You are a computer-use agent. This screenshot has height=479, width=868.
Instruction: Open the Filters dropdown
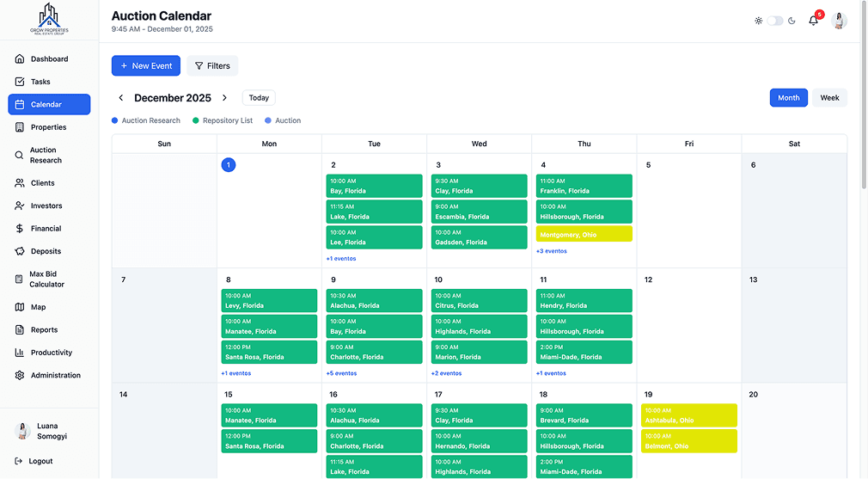point(212,66)
